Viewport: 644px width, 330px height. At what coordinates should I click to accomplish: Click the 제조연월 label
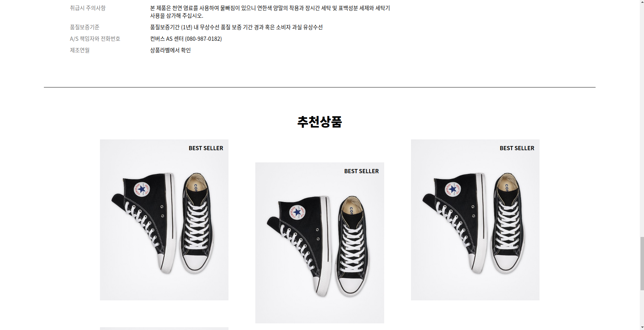80,50
